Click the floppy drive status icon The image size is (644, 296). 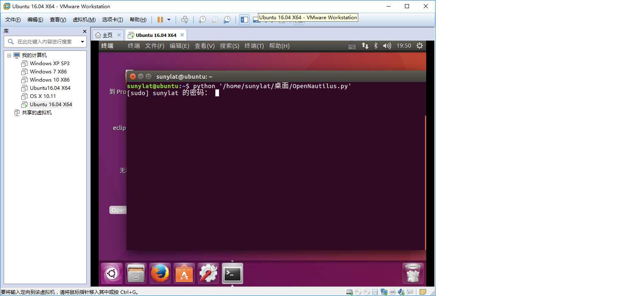coord(375,292)
